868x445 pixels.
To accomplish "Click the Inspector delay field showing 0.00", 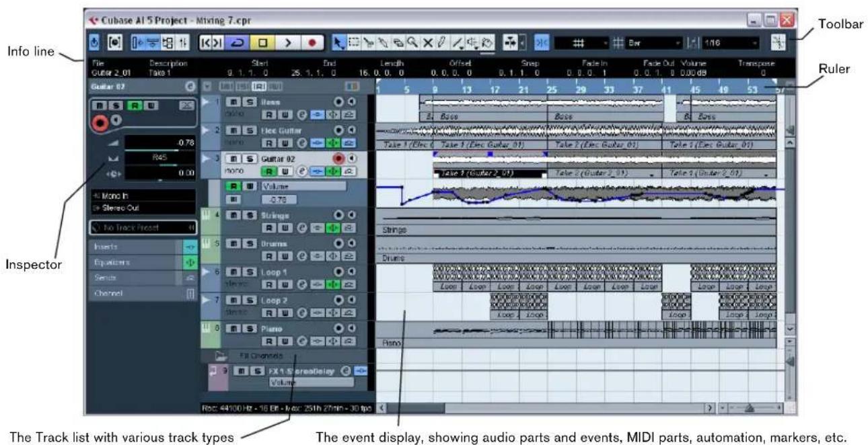I will tap(160, 172).
